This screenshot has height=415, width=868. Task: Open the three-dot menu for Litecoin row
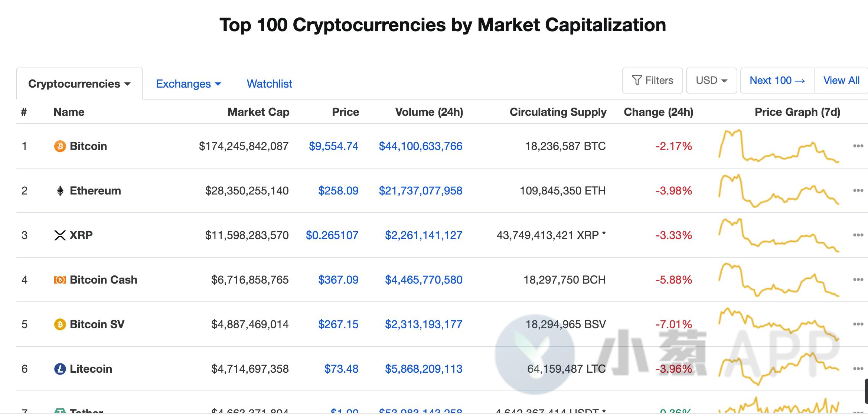(858, 369)
